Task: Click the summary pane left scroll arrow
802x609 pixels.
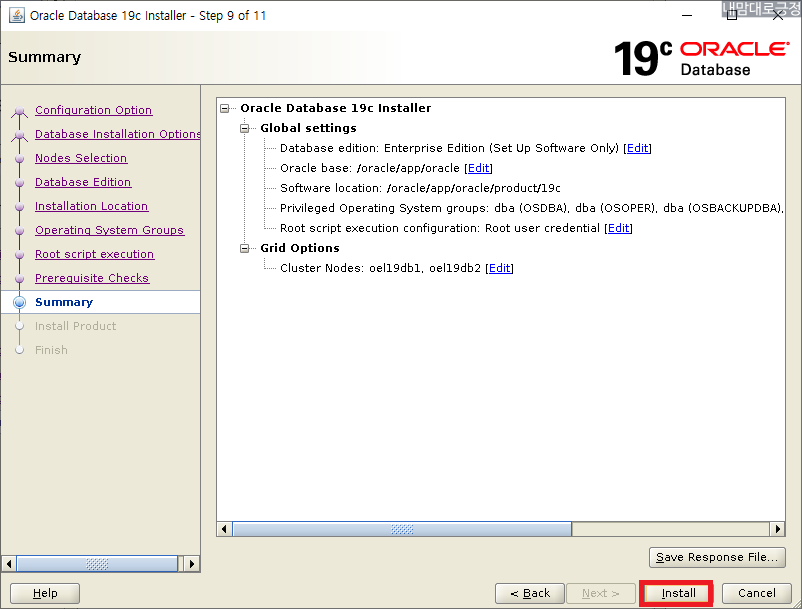Action: 224,529
